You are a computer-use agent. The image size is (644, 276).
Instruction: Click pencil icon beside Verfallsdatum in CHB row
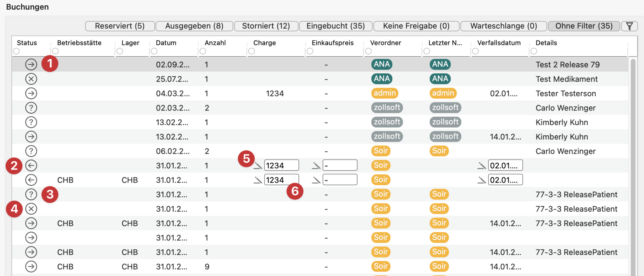[482, 180]
